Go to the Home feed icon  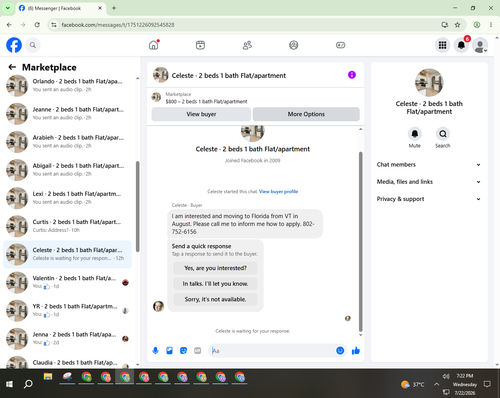click(x=154, y=45)
